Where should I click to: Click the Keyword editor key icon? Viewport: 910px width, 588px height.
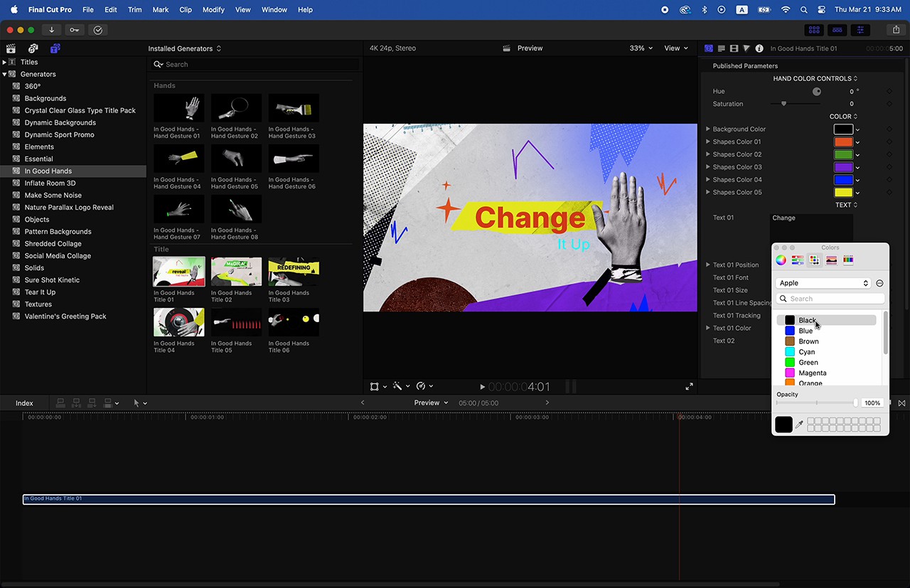pyautogui.click(x=74, y=30)
